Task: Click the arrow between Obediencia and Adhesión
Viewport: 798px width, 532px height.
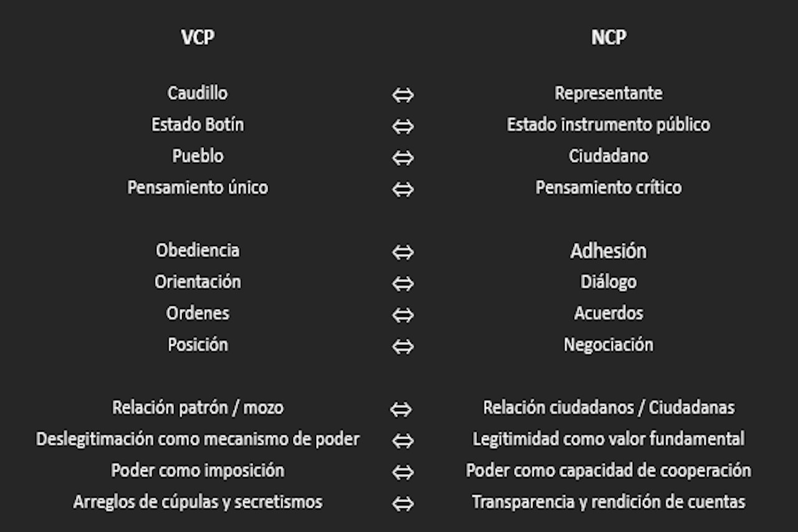Action: click(x=402, y=252)
